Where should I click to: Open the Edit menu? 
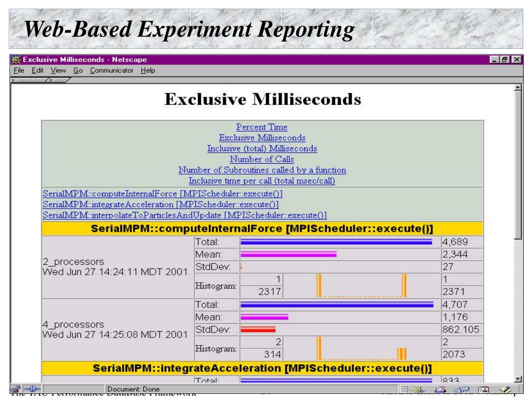tap(37, 70)
